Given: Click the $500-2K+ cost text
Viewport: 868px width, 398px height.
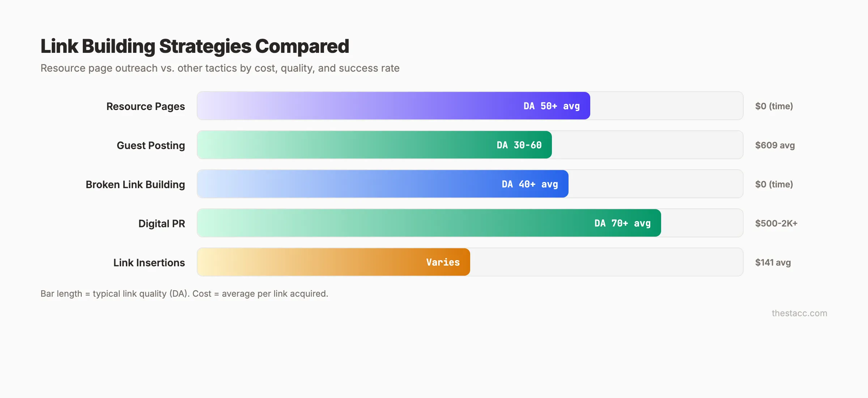Looking at the screenshot, I should click(776, 224).
